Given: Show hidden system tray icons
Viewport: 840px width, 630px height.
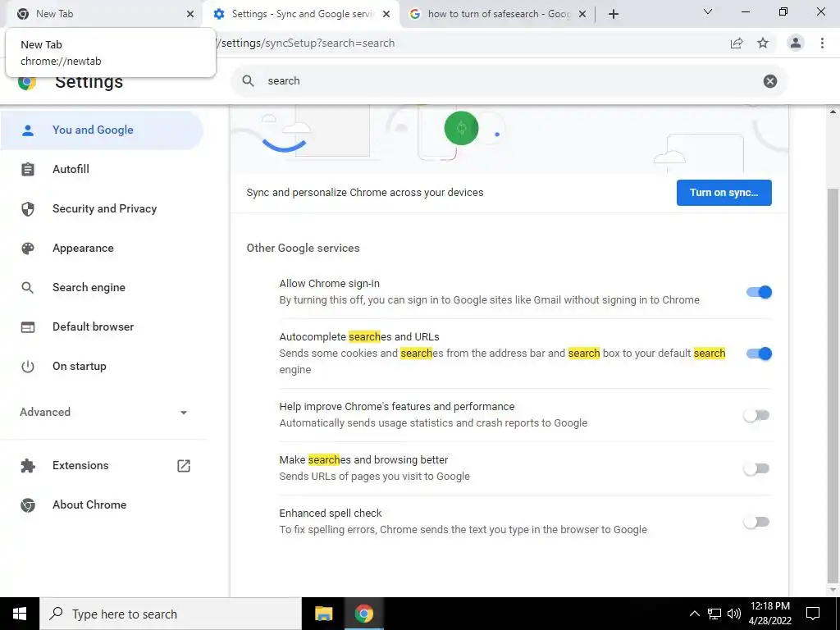Looking at the screenshot, I should click(x=694, y=614).
